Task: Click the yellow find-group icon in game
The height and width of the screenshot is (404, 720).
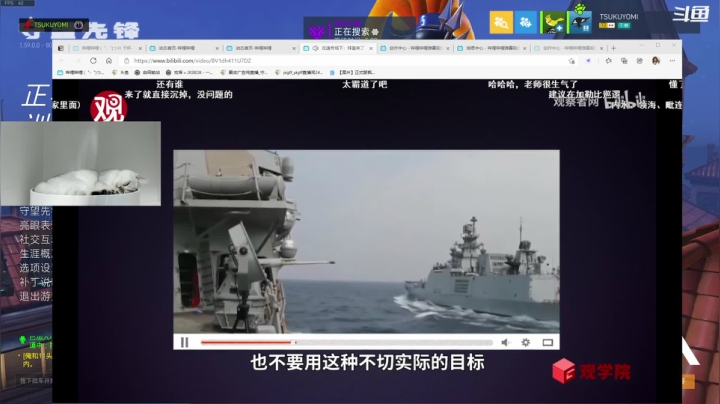Action: click(501, 22)
